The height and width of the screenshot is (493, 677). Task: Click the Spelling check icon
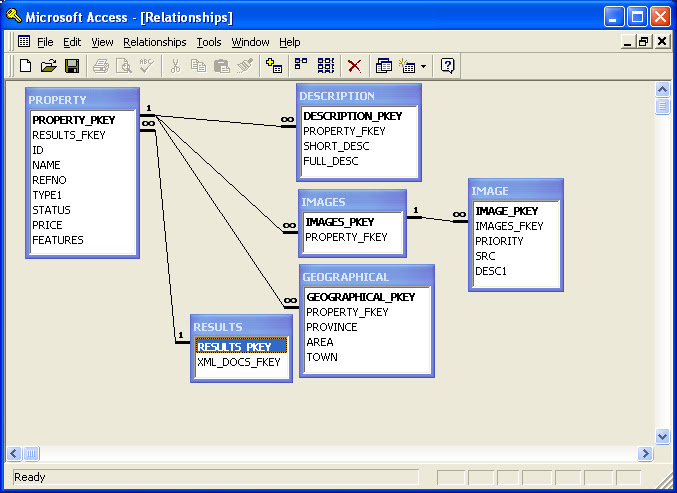click(x=147, y=66)
